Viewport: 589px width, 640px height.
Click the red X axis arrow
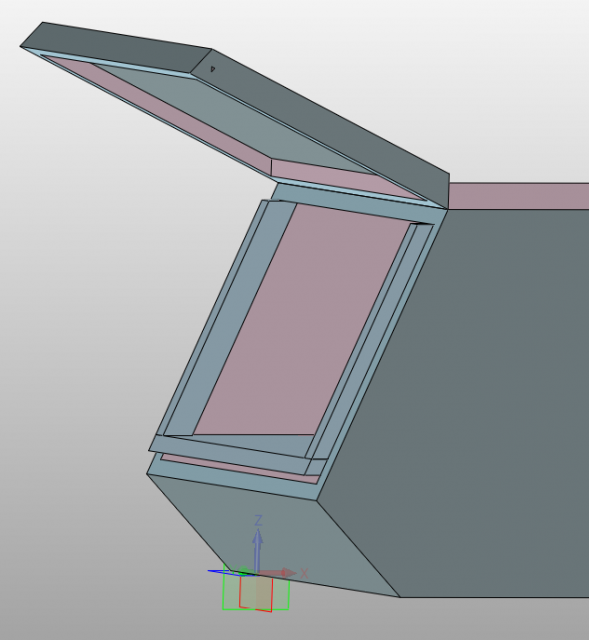278,573
